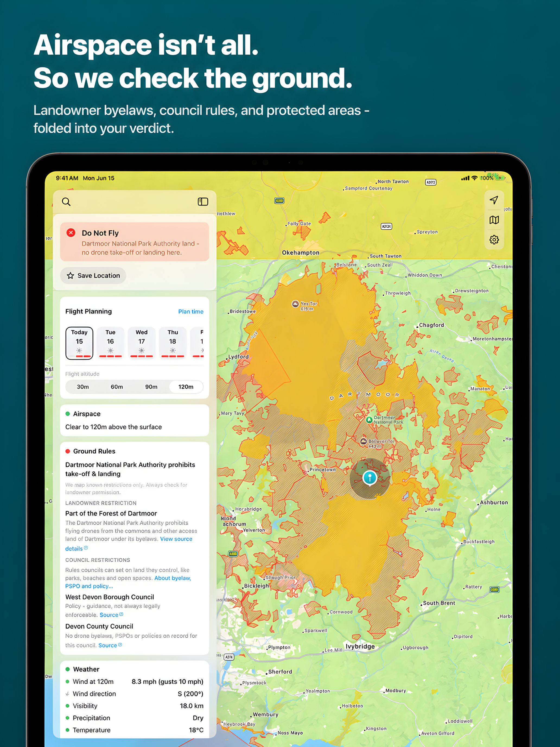Tap Ashburton label on map
Image resolution: width=560 pixels, height=747 pixels.
[x=494, y=502]
